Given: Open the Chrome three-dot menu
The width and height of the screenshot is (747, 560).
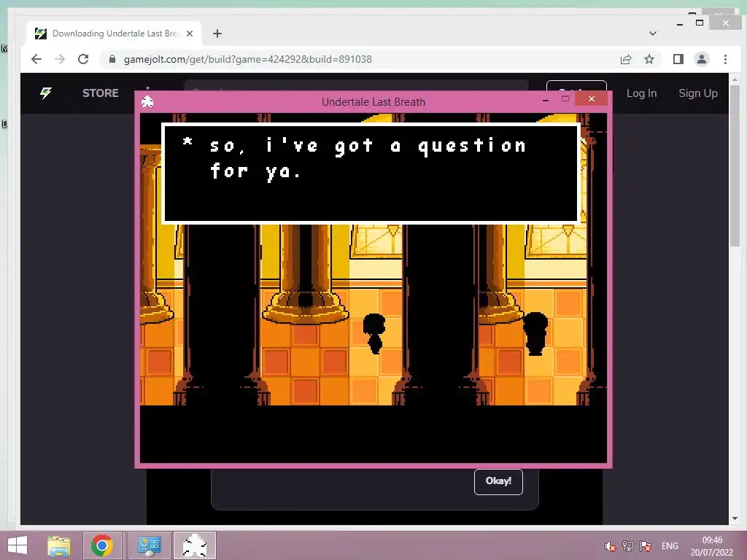Looking at the screenshot, I should (x=725, y=59).
